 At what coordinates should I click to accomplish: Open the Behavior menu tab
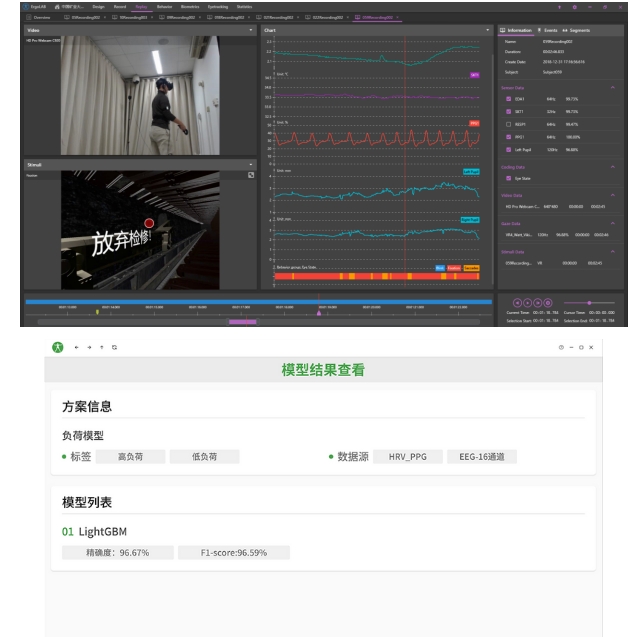point(164,7)
